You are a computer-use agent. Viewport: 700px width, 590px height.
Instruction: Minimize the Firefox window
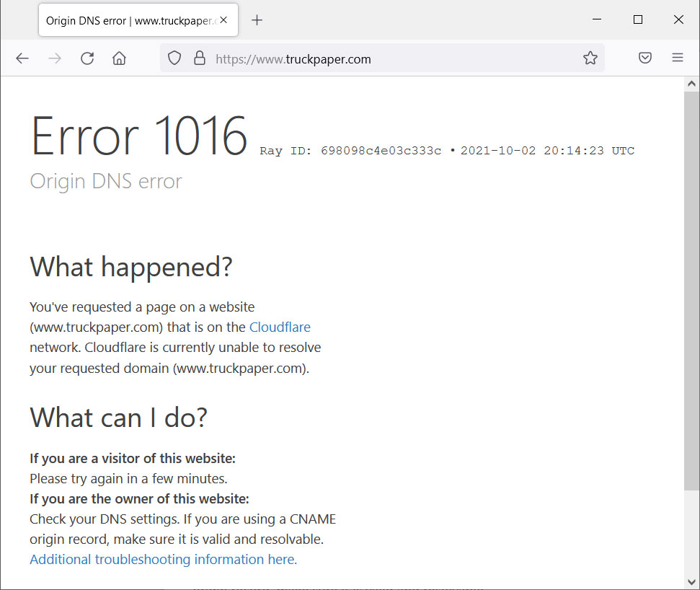597,19
